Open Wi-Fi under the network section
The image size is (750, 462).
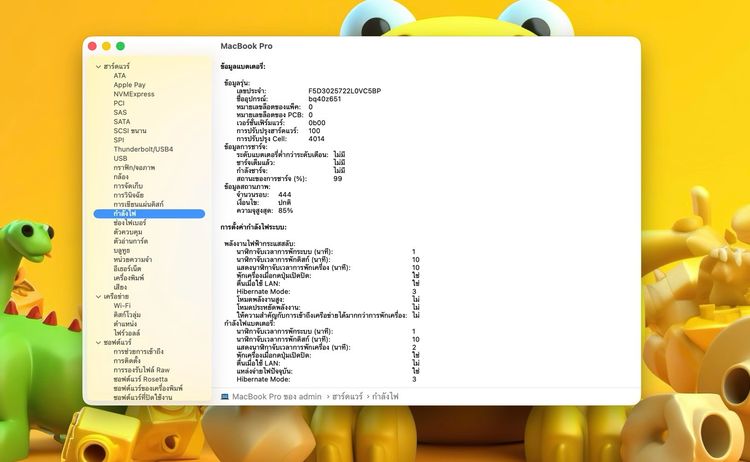pos(122,306)
